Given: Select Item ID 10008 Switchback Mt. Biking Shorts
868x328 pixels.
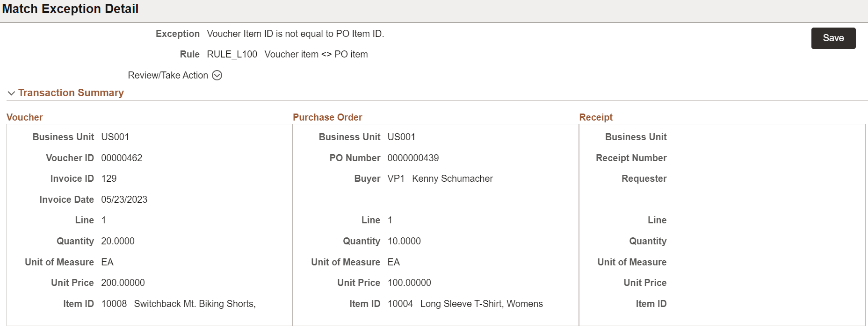Looking at the screenshot, I should click(178, 303).
